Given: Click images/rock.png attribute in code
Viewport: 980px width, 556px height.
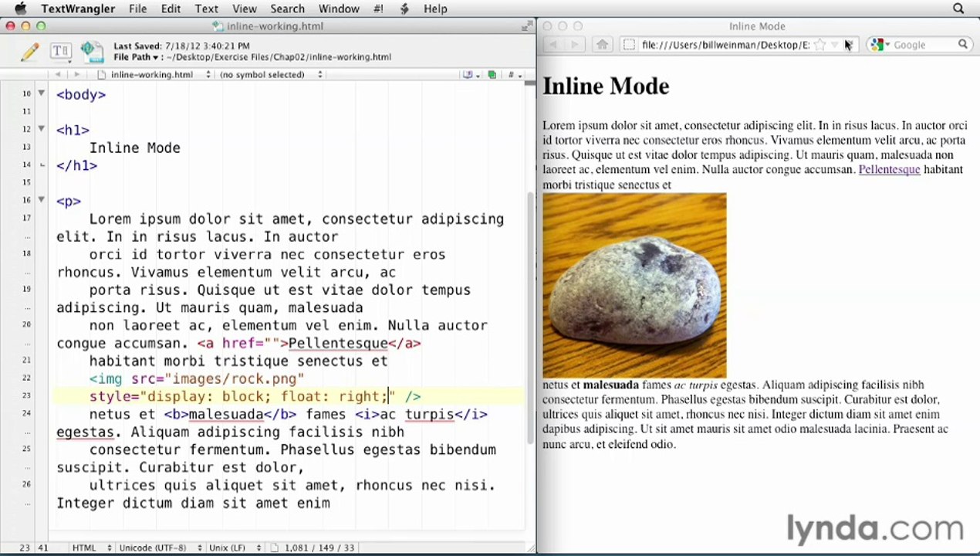Looking at the screenshot, I should coord(235,378).
